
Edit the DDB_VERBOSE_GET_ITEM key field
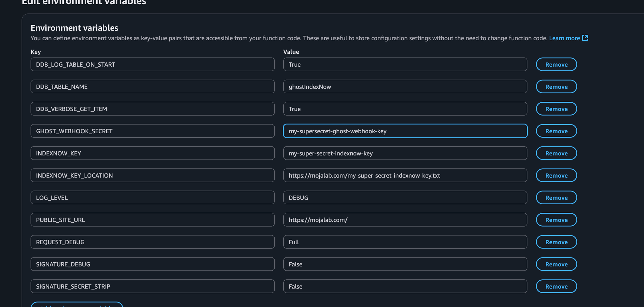(153, 109)
